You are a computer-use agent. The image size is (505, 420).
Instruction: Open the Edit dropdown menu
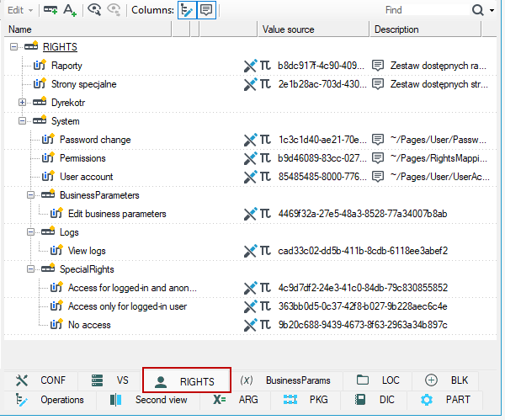20,10
